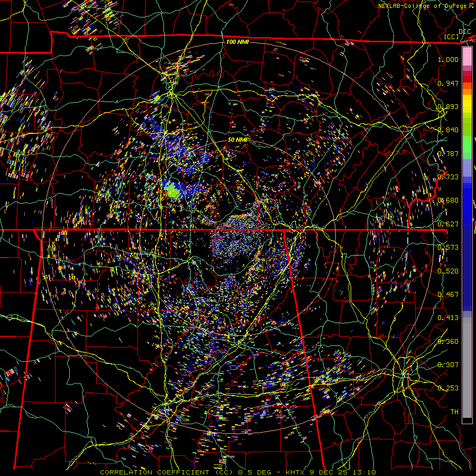Select the 50 NMI range ring label
Image resolution: width=476 pixels, height=476 pixels.
[238, 140]
